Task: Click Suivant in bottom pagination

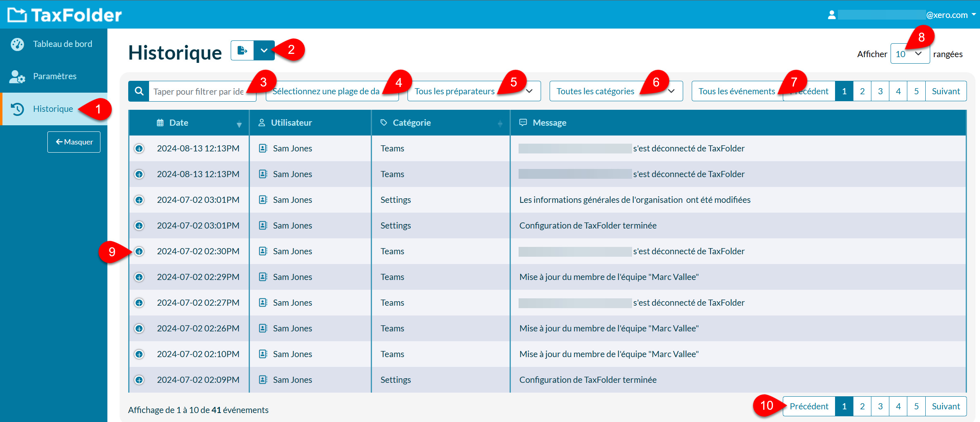Action: pyautogui.click(x=946, y=406)
